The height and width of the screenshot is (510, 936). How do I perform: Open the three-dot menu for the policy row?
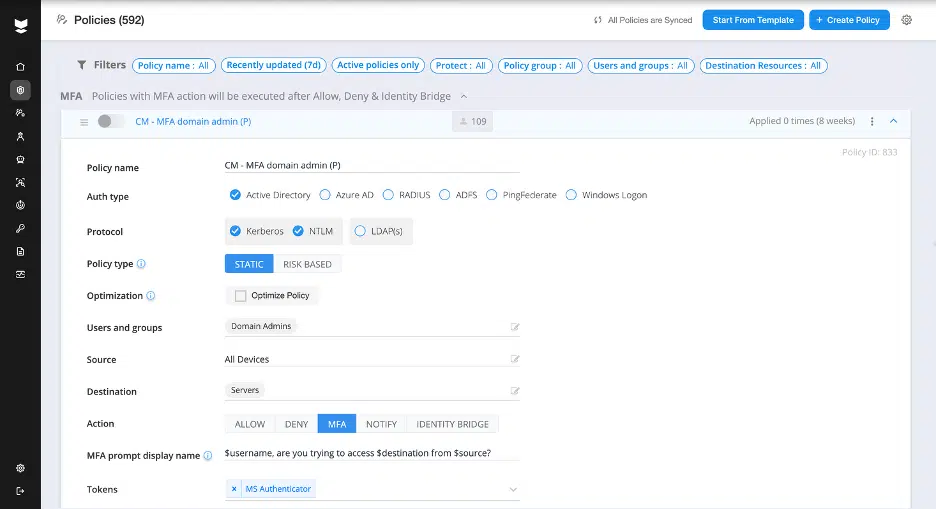click(x=872, y=121)
